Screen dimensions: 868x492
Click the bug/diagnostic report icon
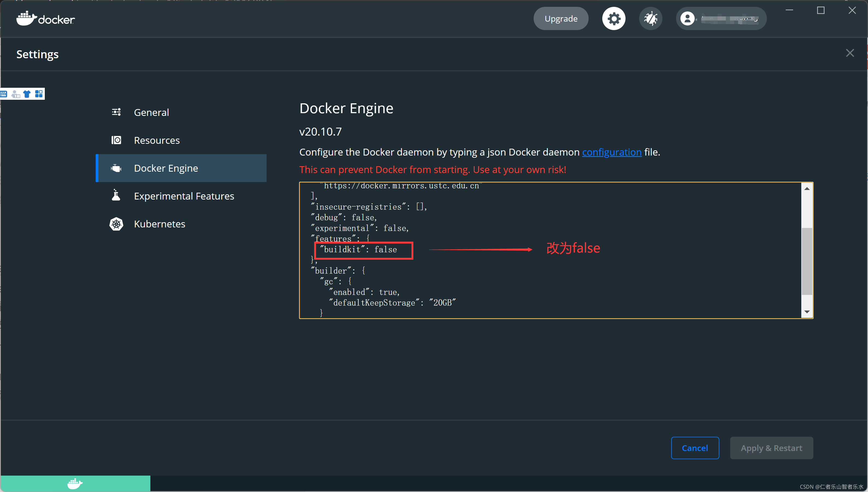point(650,19)
